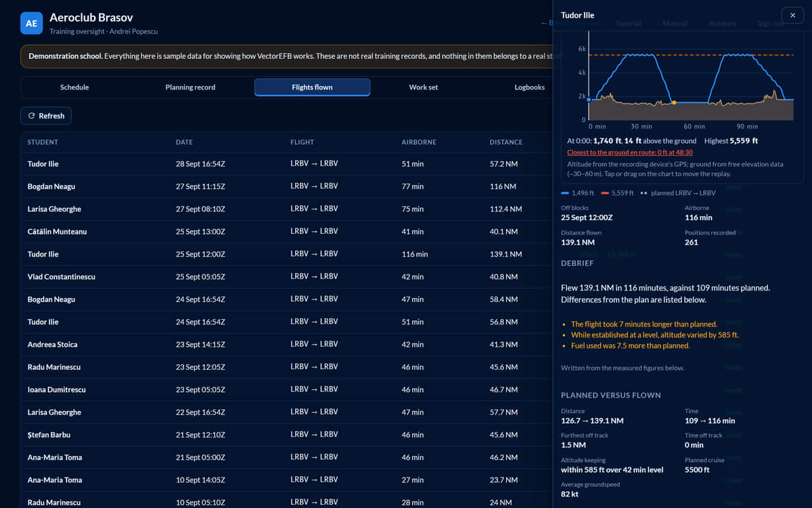Close the Tudor Ilie flight detail panel
The image size is (812, 508).
pyautogui.click(x=792, y=15)
